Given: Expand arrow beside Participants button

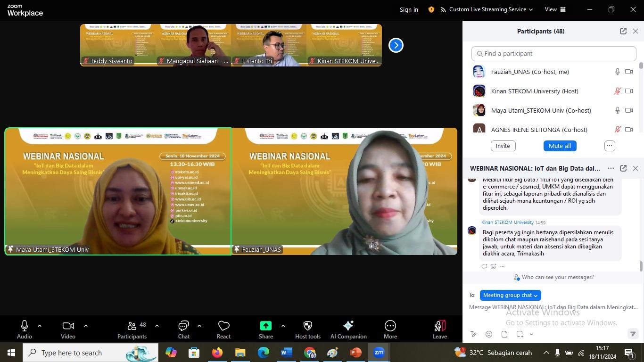Looking at the screenshot, I should click(x=157, y=326).
